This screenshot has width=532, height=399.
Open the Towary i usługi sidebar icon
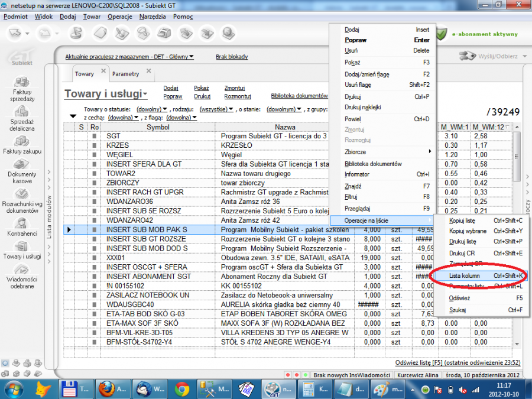(22, 246)
